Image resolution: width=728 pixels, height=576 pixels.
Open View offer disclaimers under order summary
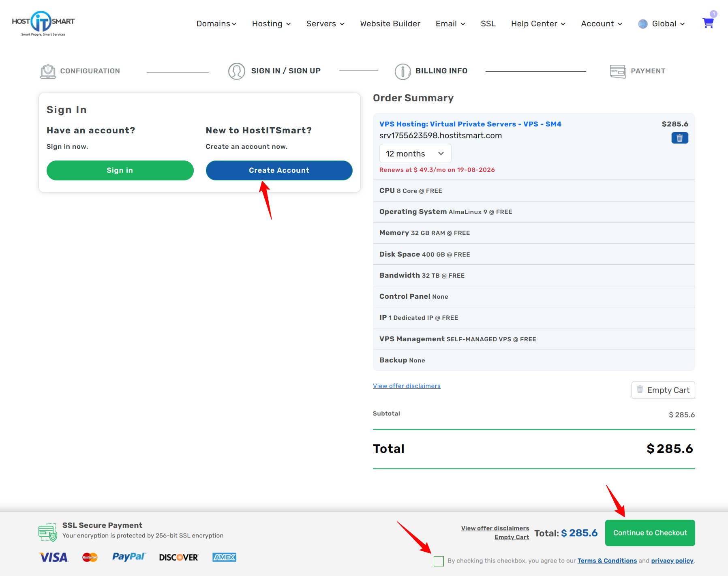tap(407, 386)
